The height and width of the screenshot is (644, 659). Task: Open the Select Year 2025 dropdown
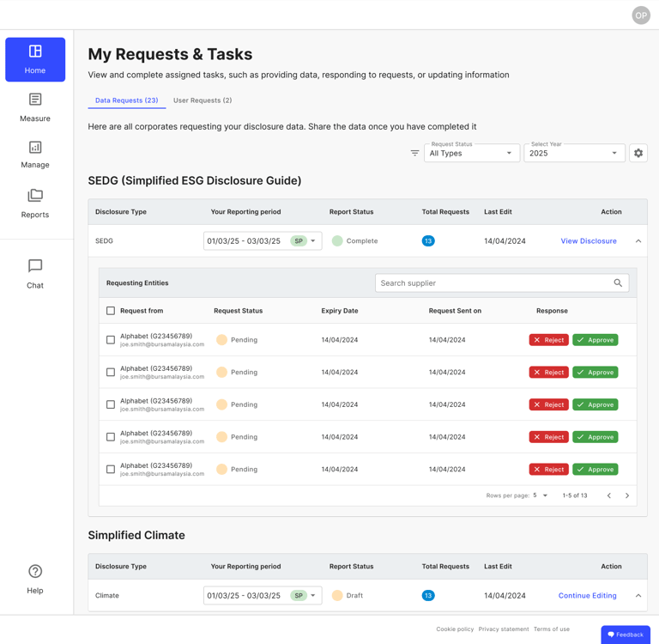(574, 153)
